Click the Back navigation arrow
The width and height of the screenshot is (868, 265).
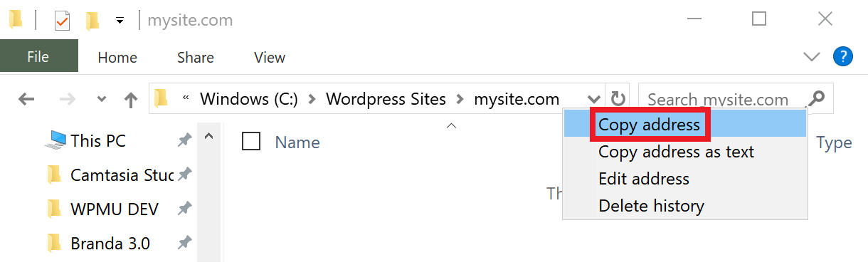click(26, 99)
